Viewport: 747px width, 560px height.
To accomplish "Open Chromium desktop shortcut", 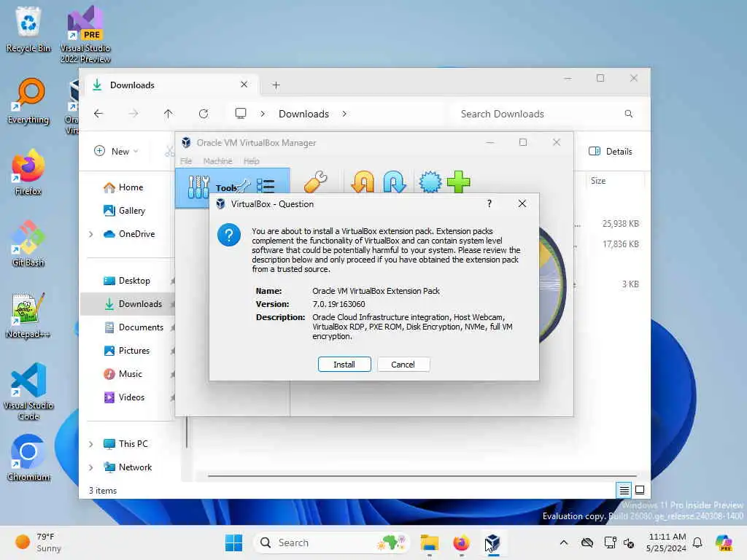I will coord(28,458).
